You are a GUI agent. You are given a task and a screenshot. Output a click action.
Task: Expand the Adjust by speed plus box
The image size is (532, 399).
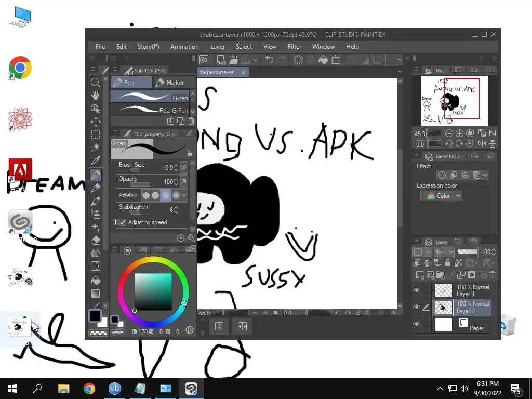(x=115, y=222)
